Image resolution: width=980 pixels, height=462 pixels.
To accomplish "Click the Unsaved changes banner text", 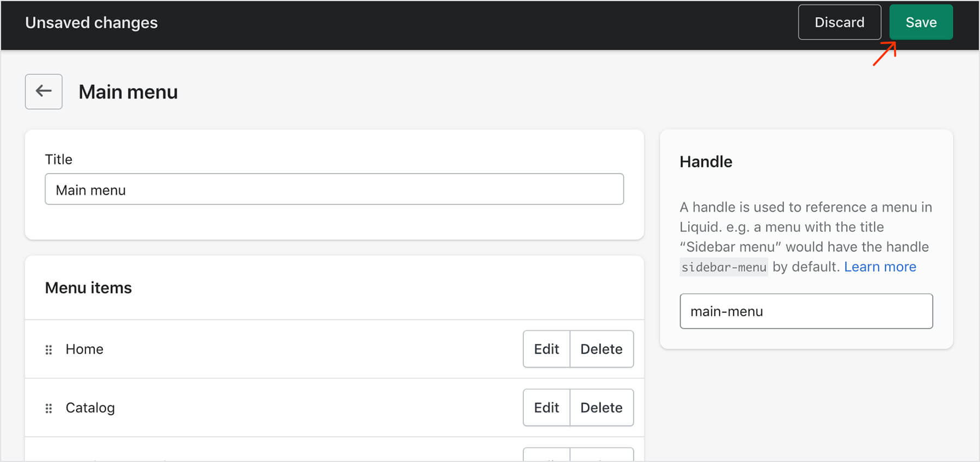I will [91, 23].
